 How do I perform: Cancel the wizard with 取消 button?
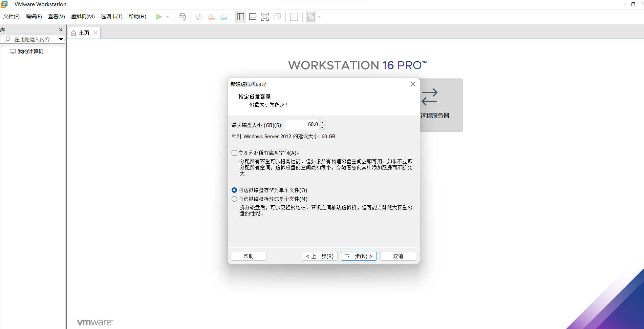pos(398,256)
